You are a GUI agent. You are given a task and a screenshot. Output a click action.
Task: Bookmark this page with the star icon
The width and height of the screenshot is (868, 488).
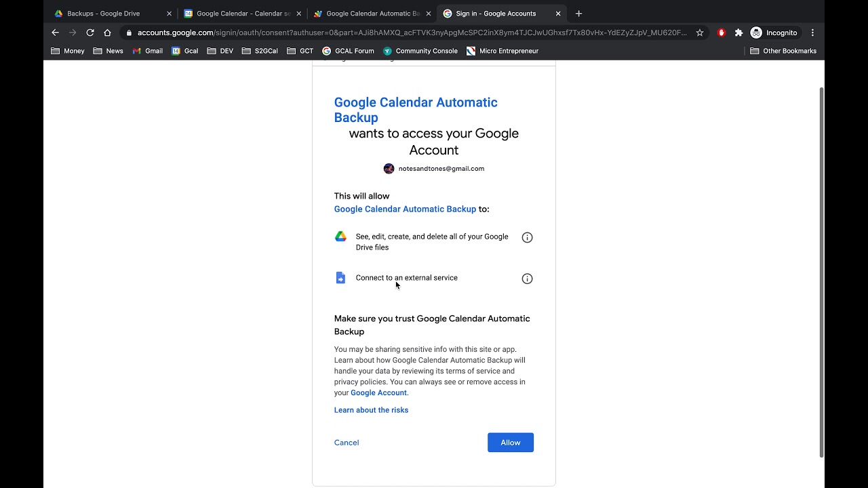(x=700, y=33)
